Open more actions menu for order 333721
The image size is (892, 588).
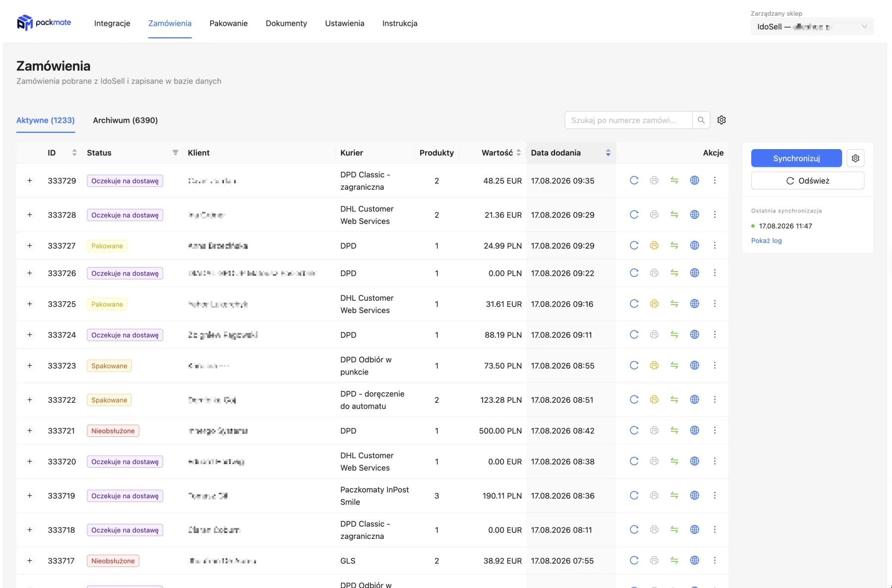click(715, 430)
